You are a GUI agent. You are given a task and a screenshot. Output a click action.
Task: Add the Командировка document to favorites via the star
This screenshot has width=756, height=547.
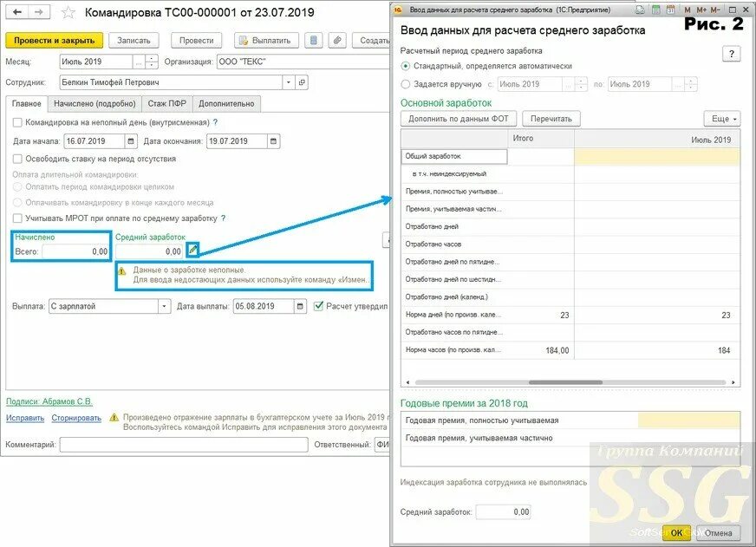click(68, 12)
